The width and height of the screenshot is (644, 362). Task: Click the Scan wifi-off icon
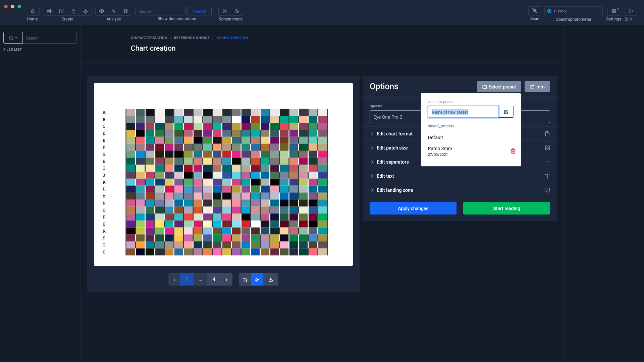(535, 11)
